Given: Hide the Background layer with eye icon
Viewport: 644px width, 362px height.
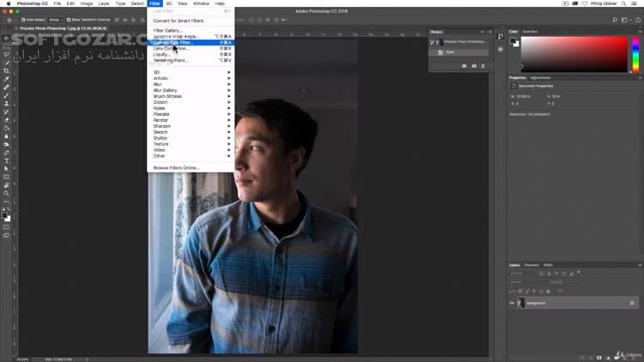Looking at the screenshot, I should point(512,303).
